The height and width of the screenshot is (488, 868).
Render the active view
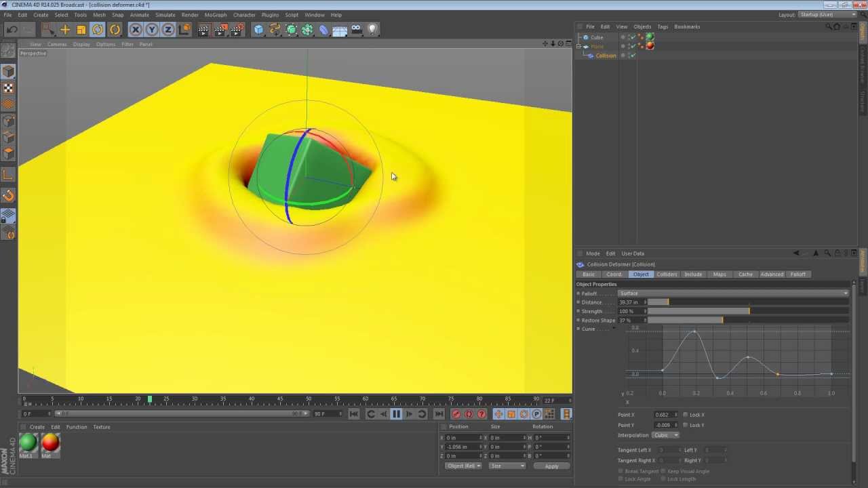click(x=204, y=29)
